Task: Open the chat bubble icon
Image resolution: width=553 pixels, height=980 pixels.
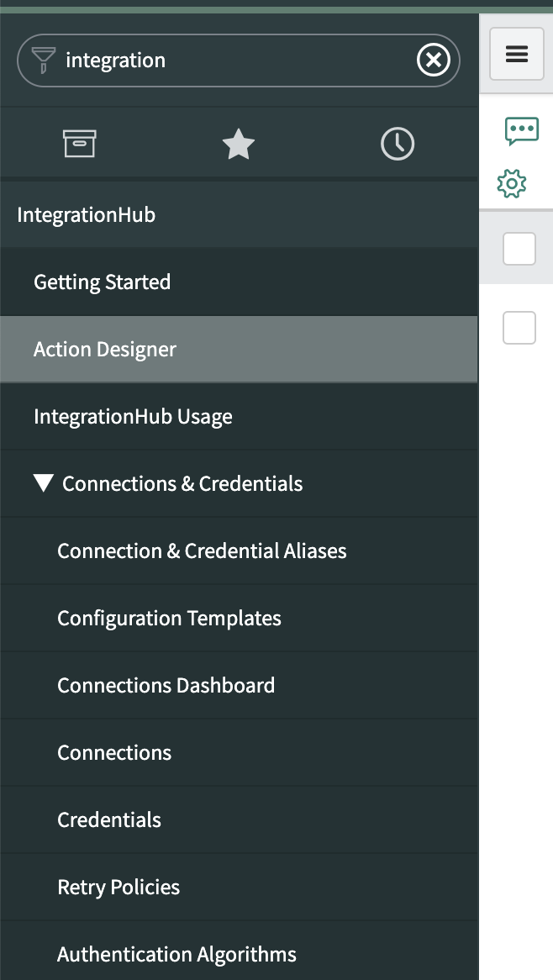Action: [521, 130]
